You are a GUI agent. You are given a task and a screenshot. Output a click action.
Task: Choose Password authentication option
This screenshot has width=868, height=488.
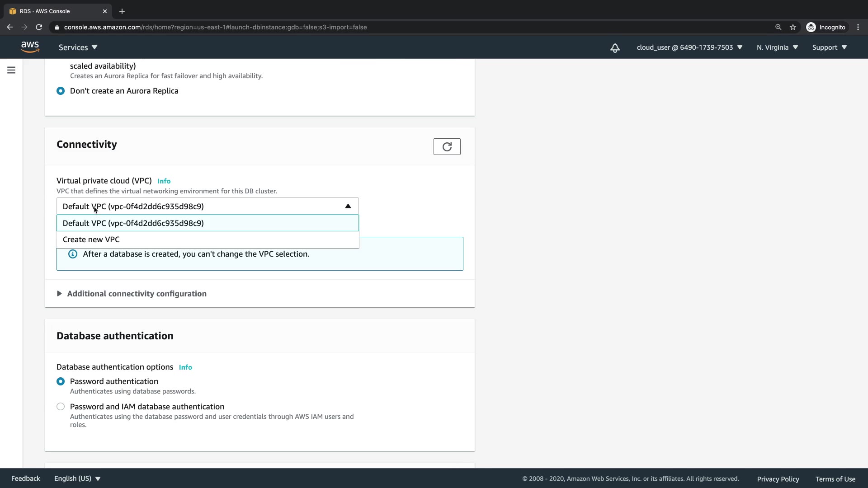click(61, 381)
